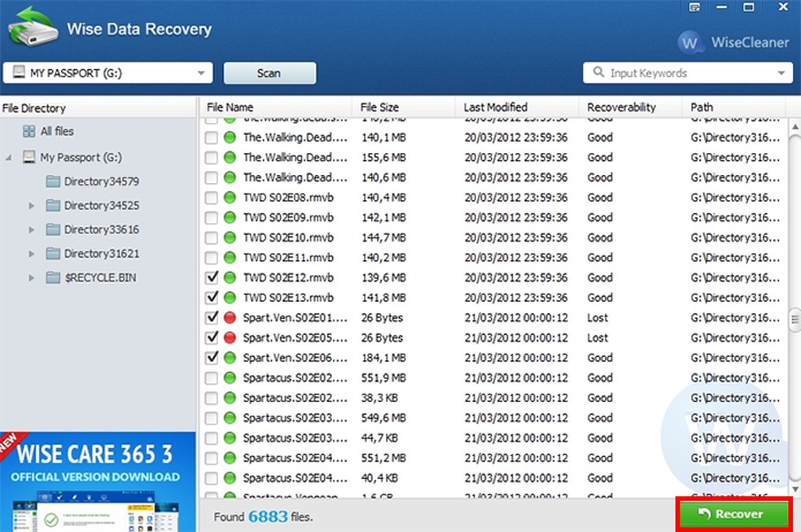Click the My Passport drive icon in tree
The height and width of the screenshot is (532, 801).
coord(29,157)
